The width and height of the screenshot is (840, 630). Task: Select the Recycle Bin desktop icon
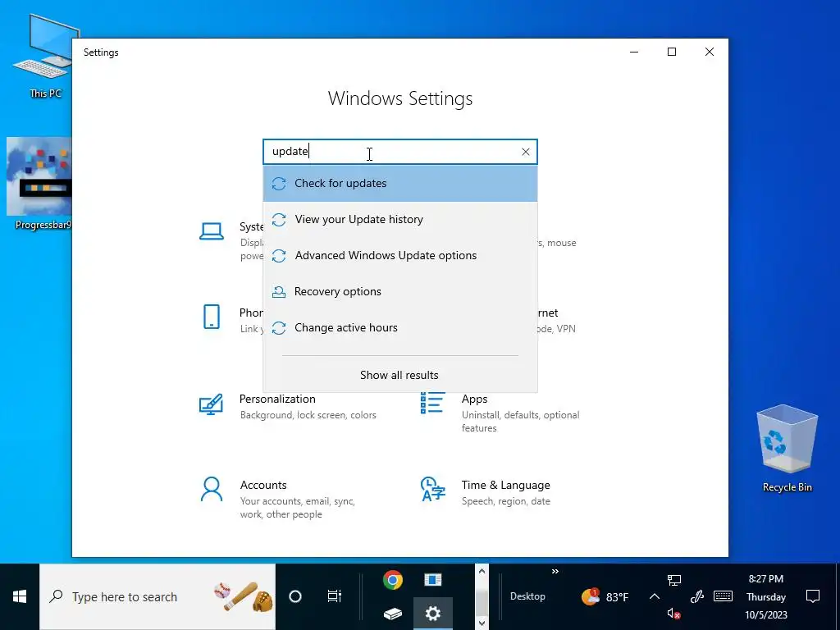coord(787,449)
